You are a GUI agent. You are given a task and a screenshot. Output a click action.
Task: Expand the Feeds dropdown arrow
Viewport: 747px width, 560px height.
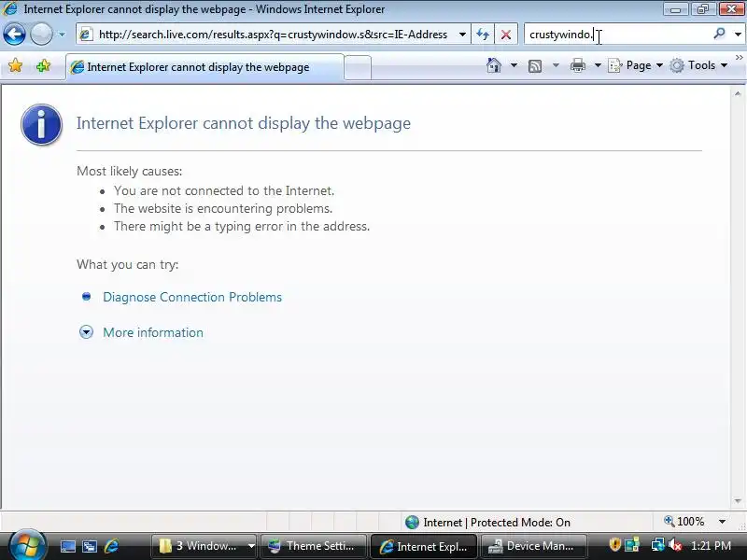(x=556, y=65)
